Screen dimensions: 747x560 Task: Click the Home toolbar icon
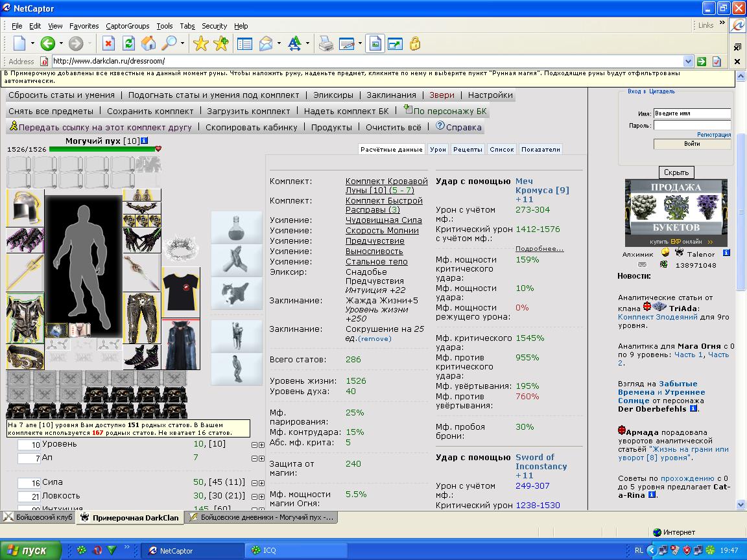click(x=148, y=43)
